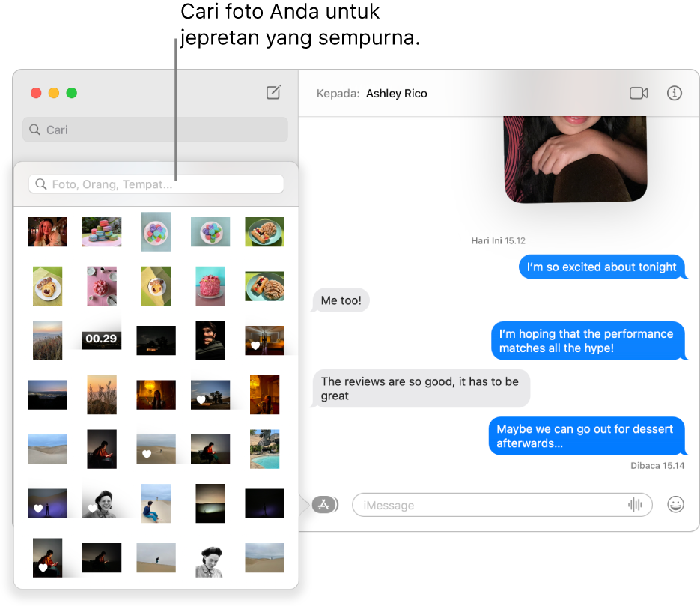This screenshot has height=606, width=700.
Task: Start a FaceTime video call with Ashley Rico
Action: click(638, 93)
